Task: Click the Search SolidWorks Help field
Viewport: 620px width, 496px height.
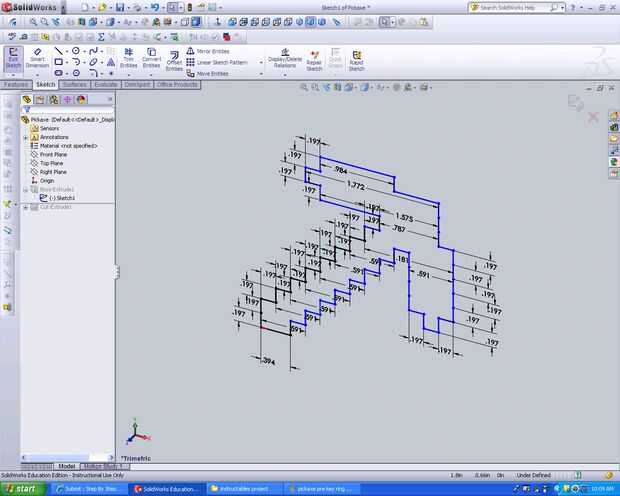Action: point(514,8)
